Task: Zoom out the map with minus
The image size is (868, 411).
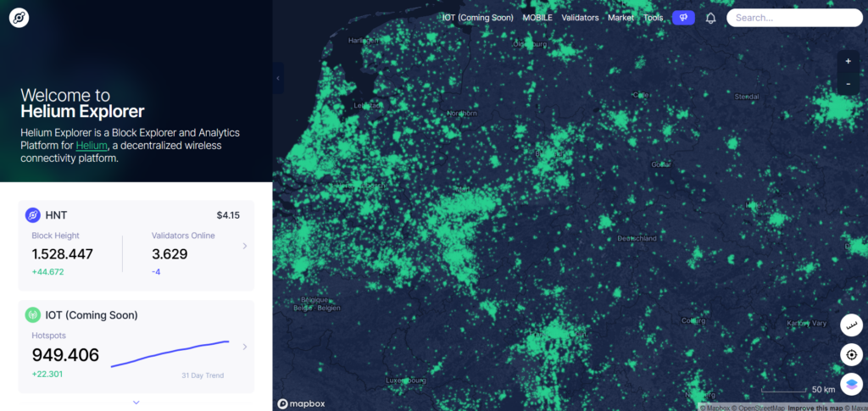Action: (x=848, y=84)
